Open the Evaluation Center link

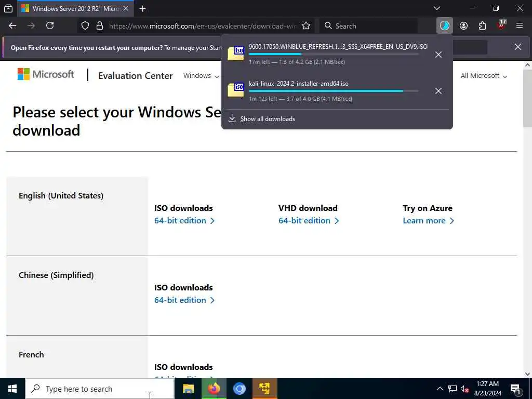click(136, 76)
